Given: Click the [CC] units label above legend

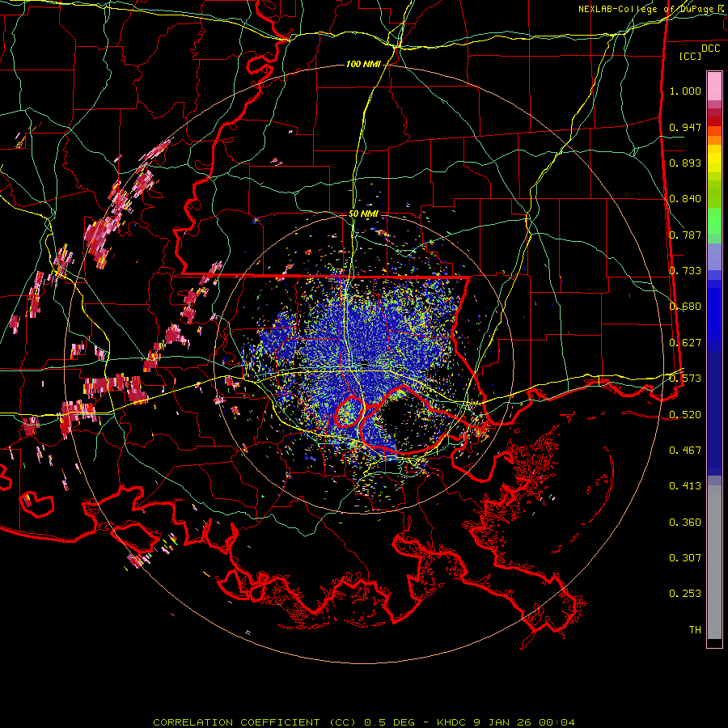Looking at the screenshot, I should [691, 56].
